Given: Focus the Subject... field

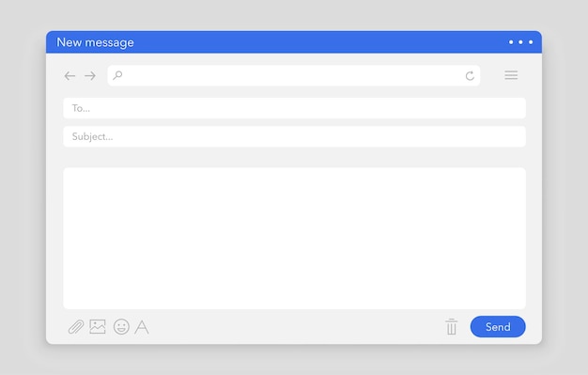Looking at the screenshot, I should (x=294, y=136).
